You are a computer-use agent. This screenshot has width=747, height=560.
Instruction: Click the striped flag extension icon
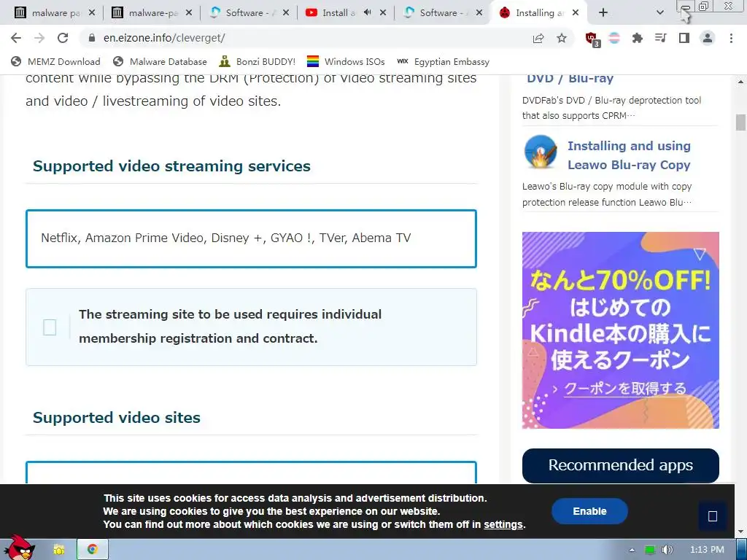click(x=614, y=38)
